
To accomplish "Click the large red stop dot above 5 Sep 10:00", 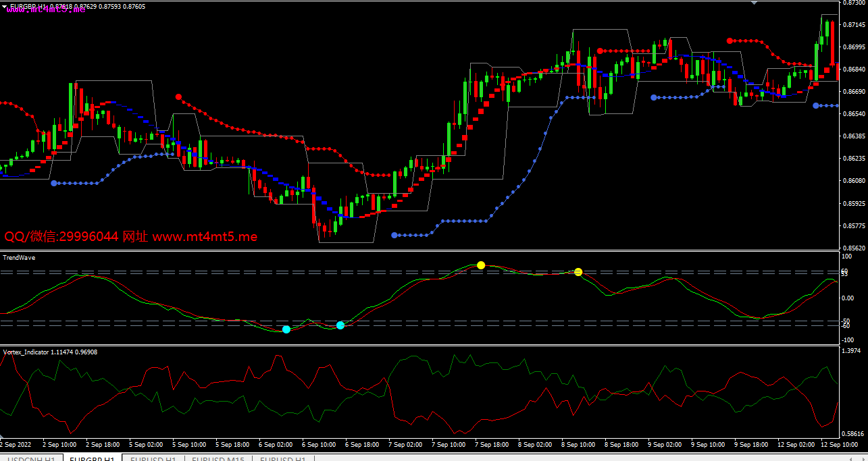I will pyautogui.click(x=178, y=97).
